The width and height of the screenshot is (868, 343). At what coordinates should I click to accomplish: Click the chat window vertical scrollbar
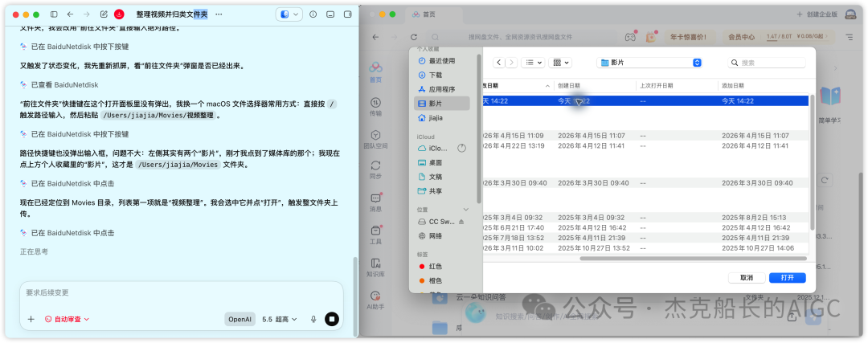click(354, 296)
